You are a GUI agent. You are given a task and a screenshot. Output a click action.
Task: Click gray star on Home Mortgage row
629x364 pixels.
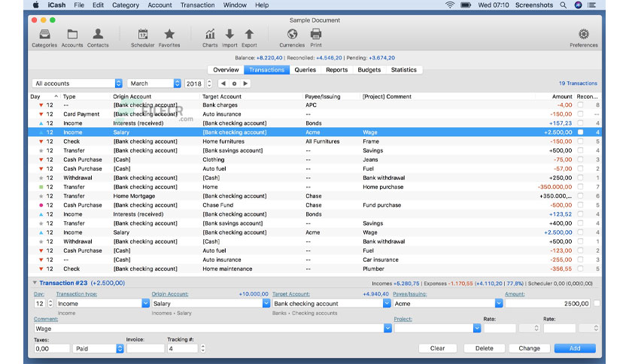41,196
